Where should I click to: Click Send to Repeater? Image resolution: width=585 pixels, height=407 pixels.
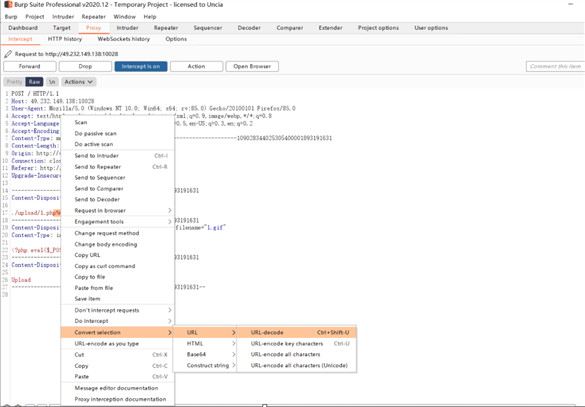click(x=117, y=167)
